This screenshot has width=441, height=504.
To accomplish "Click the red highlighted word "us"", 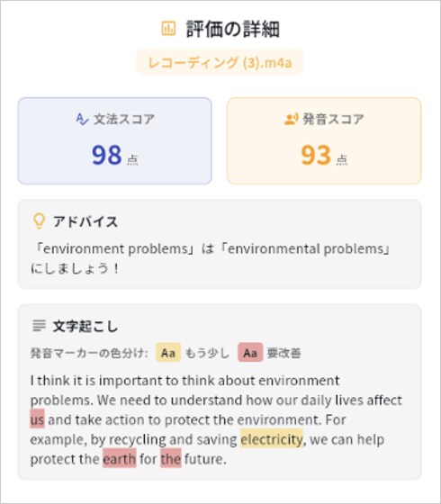I will point(37,419).
